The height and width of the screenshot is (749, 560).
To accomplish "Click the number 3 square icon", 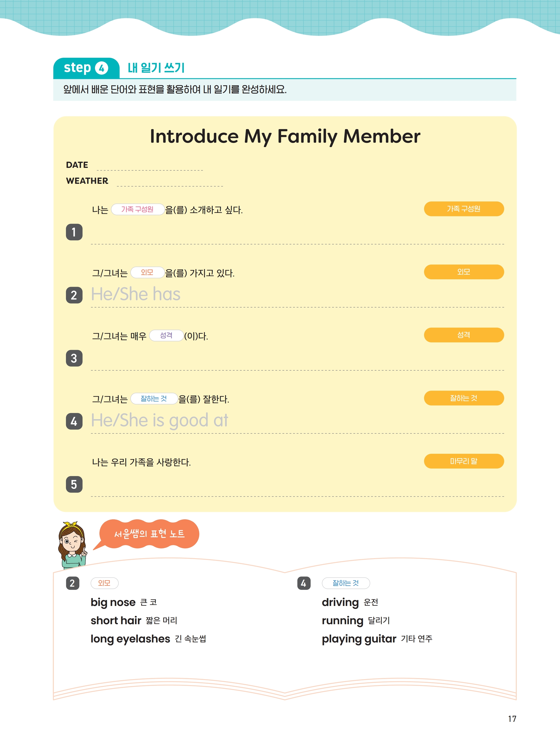I will pyautogui.click(x=74, y=358).
